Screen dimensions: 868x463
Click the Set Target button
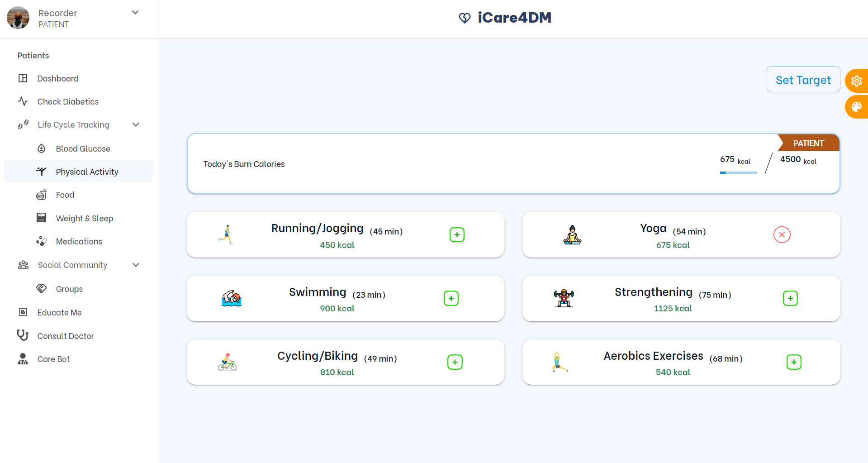point(803,80)
